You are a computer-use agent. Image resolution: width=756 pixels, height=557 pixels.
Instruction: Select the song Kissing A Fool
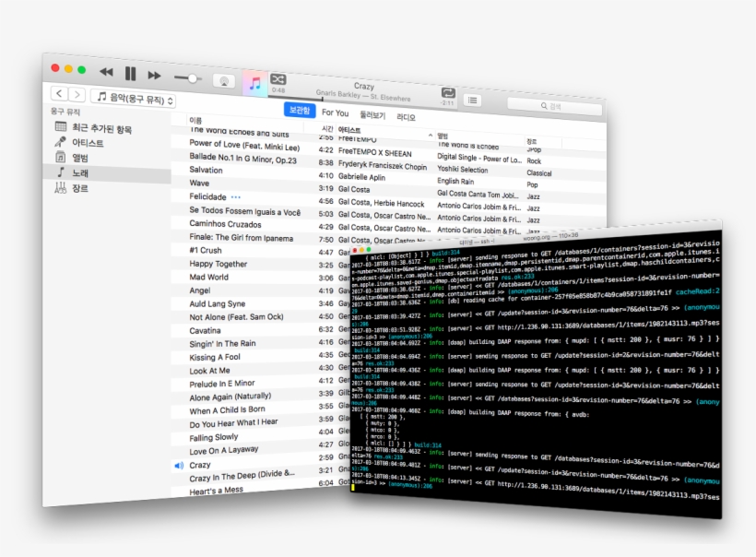point(215,357)
